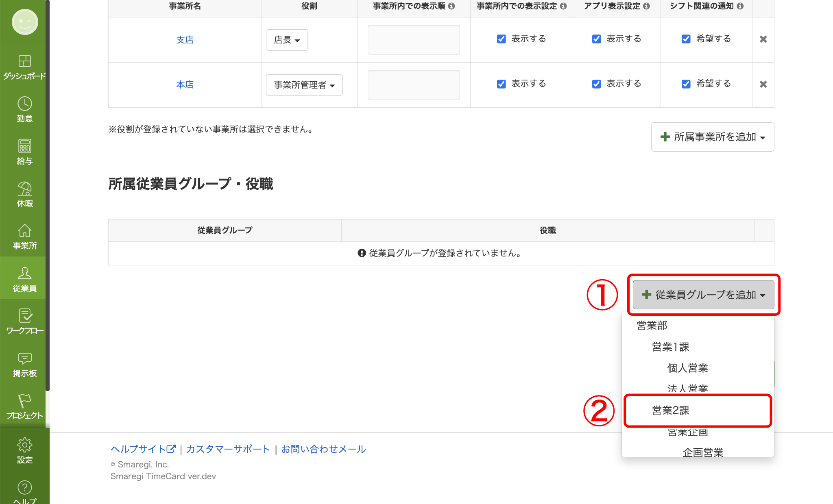This screenshot has height=504, width=833.
Task: Click info icon next to シフト関連の通知
Action: (740, 6)
